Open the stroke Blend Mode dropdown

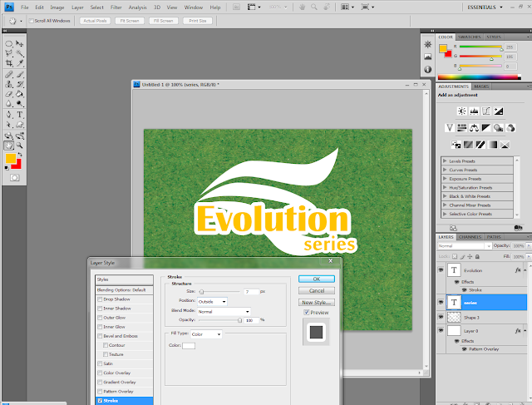point(224,311)
